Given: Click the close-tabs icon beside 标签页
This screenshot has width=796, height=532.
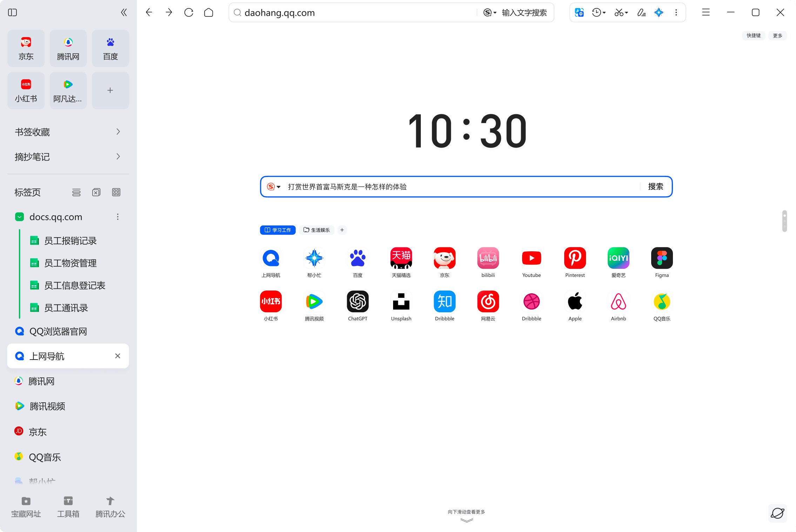Looking at the screenshot, I should click(96, 192).
